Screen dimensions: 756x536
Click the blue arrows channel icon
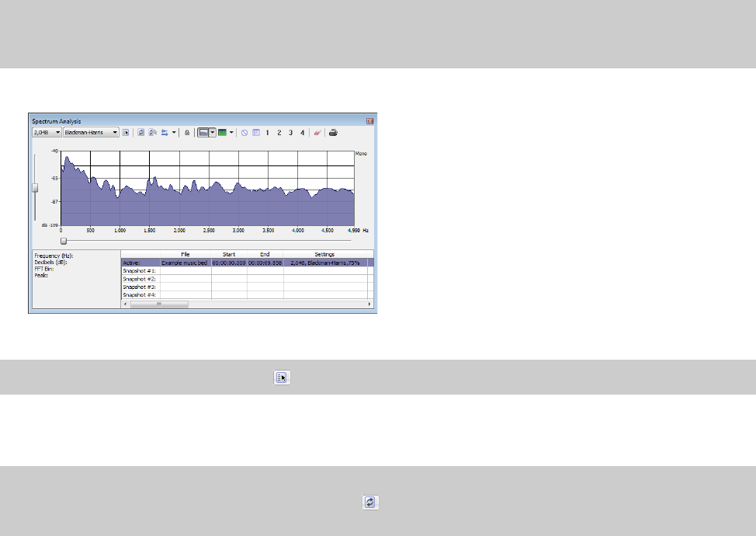[x=165, y=132]
